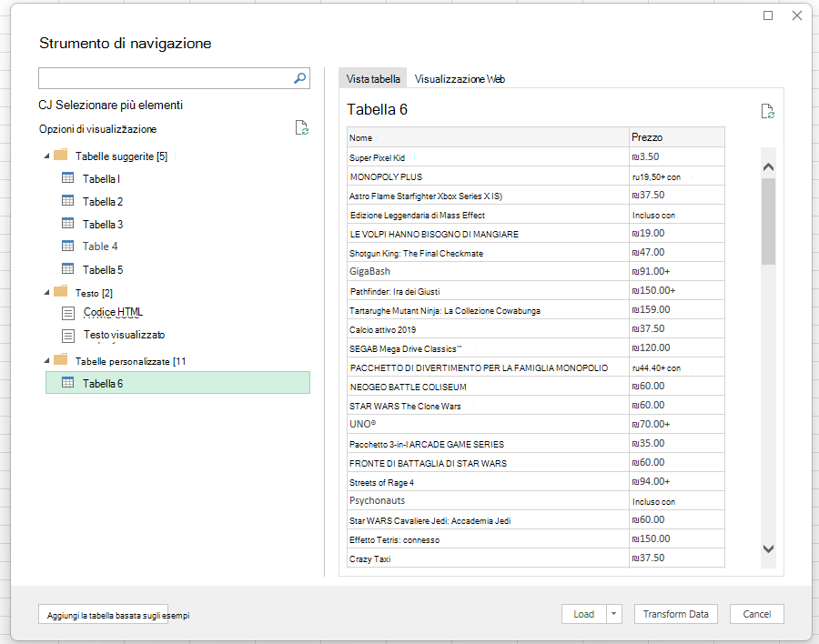Select Tabella 3 in the tree
The width and height of the screenshot is (819, 644).
102,225
